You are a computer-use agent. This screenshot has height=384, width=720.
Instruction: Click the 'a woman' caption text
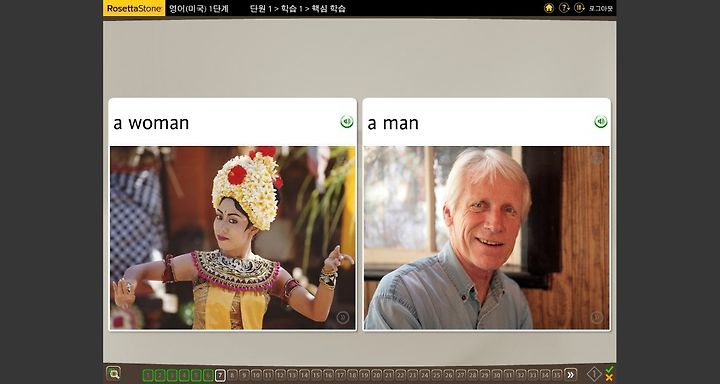pos(151,123)
